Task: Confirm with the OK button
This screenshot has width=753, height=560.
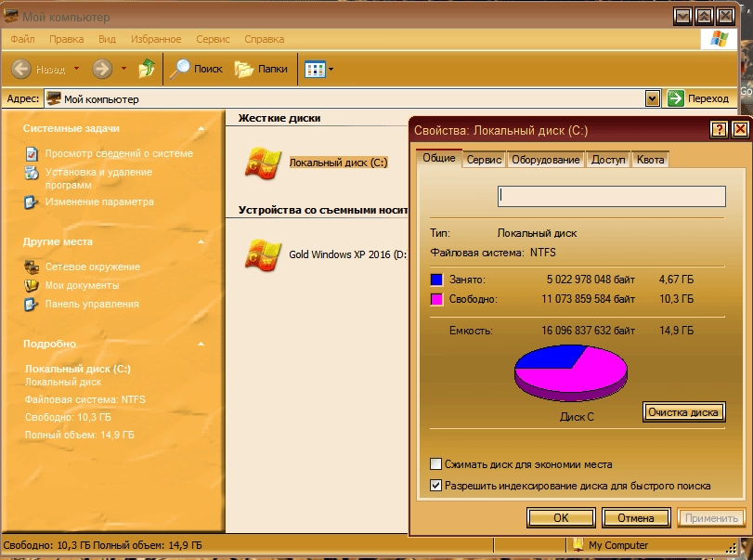Action: click(x=561, y=518)
